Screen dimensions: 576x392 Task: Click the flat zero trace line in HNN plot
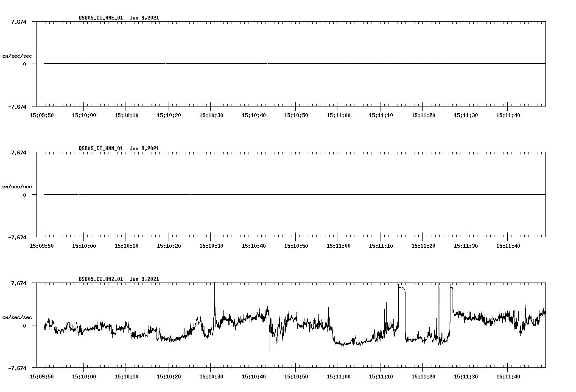[295, 194]
